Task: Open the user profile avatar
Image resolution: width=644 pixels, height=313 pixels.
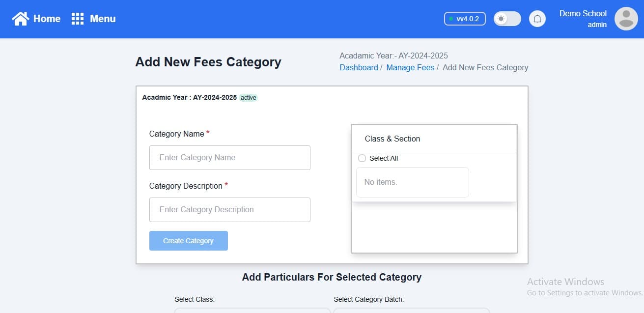Action: click(626, 19)
